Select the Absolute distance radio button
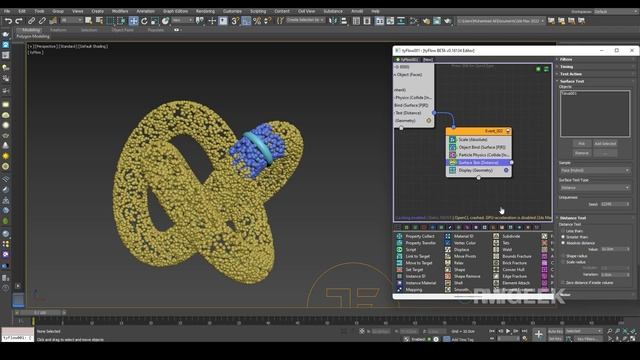640x360 pixels. [x=563, y=243]
